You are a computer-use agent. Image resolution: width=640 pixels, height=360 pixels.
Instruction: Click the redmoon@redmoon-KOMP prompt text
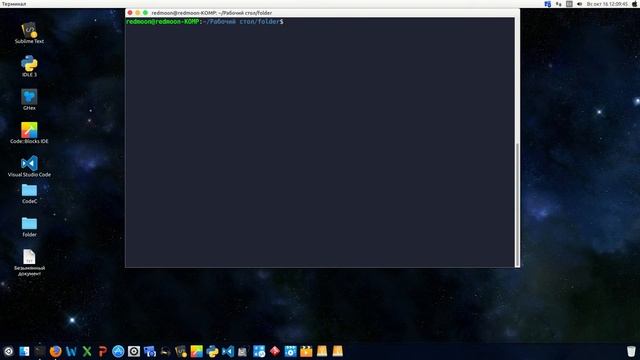(162, 22)
